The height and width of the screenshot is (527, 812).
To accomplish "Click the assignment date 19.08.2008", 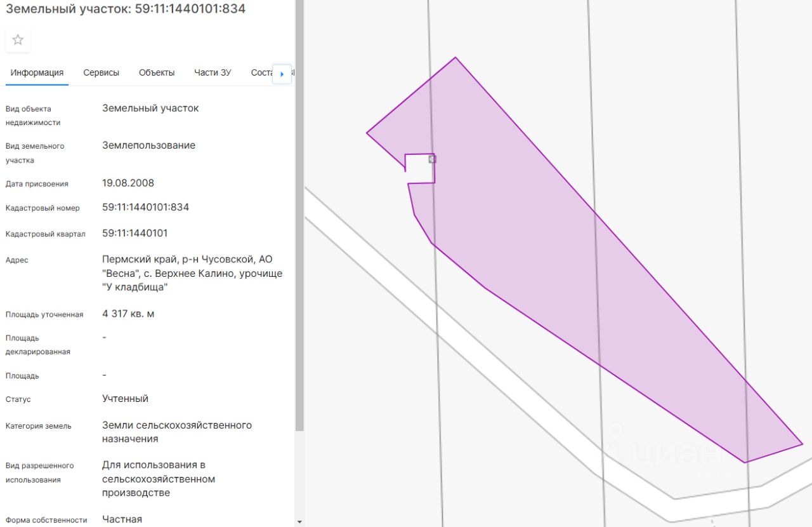I will 128,183.
